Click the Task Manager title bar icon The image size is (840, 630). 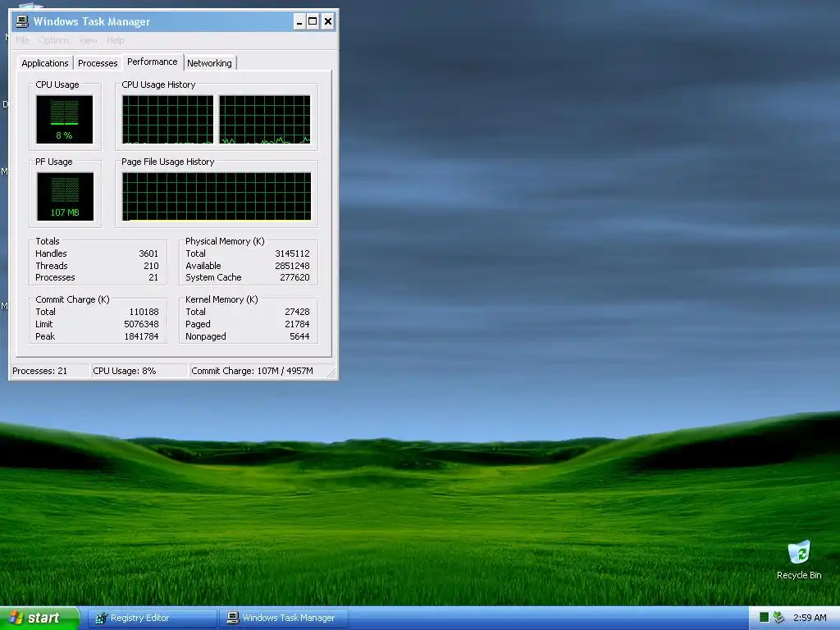point(22,21)
